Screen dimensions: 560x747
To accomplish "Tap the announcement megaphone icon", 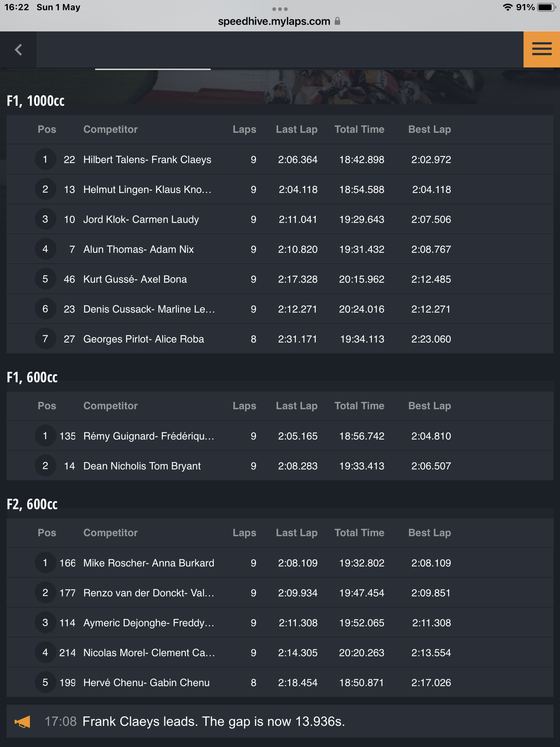I will (22, 721).
